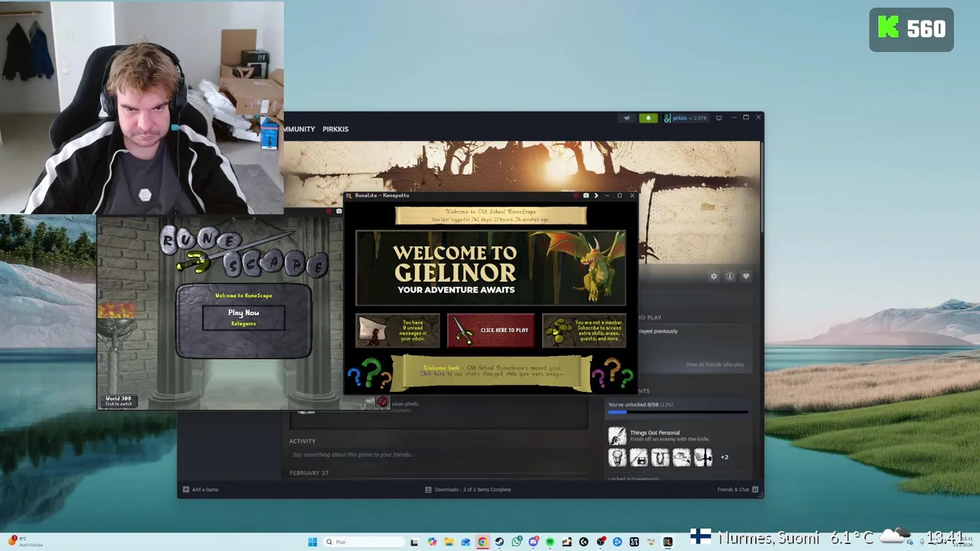The image size is (980, 551).
Task: Open game settings gear in Steam
Action: tap(714, 276)
